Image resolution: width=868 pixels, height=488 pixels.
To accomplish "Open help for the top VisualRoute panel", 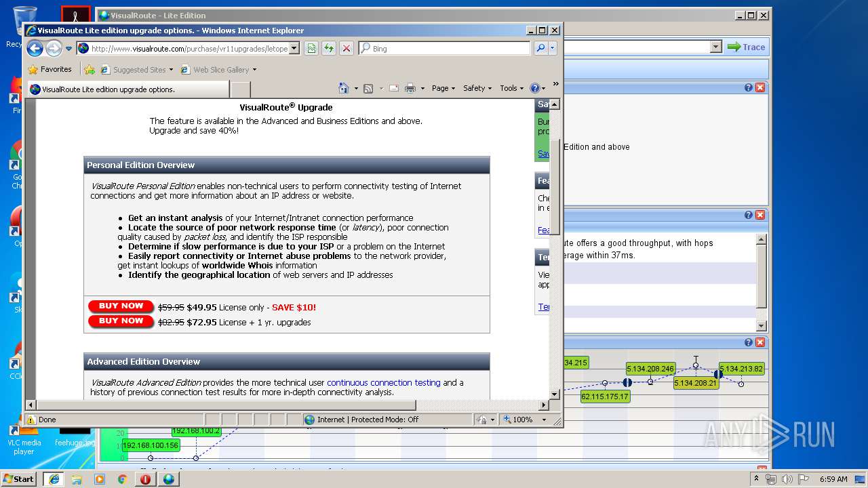I will click(749, 87).
